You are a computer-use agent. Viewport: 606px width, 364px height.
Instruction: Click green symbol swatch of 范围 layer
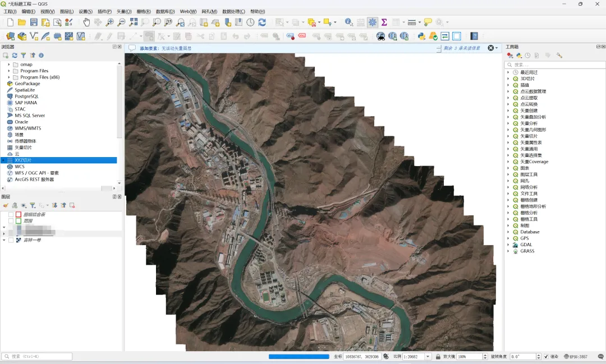click(18, 221)
